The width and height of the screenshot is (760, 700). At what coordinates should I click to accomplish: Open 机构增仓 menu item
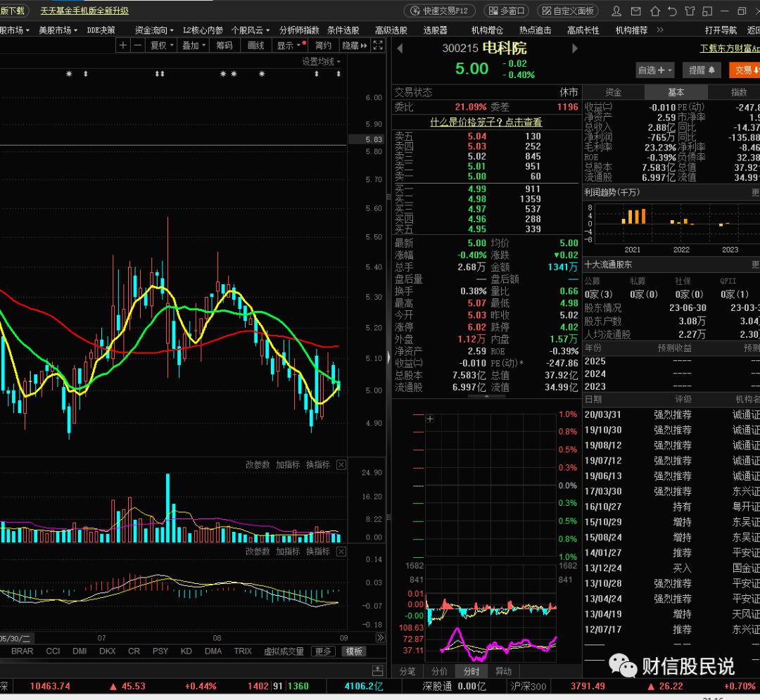click(487, 30)
